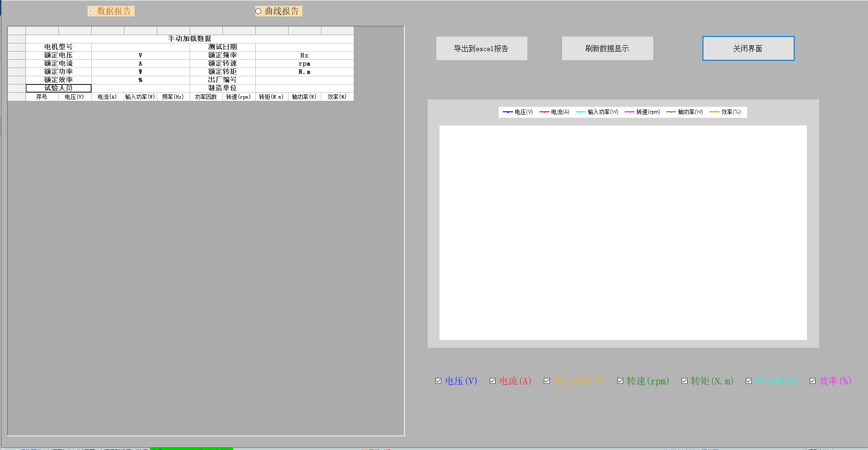
Task: Click the 试验人员 input cell
Action: point(59,88)
